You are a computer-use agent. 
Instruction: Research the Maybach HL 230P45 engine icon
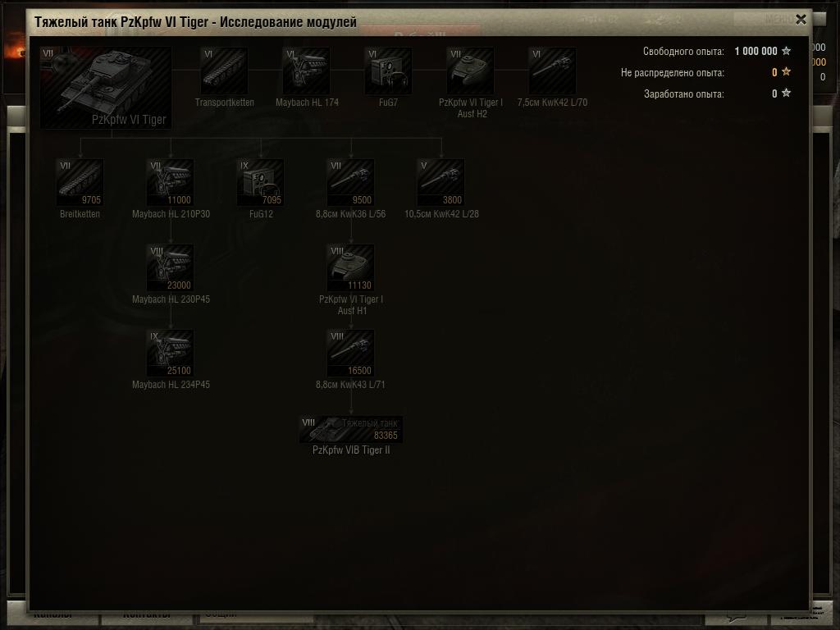coord(171,268)
